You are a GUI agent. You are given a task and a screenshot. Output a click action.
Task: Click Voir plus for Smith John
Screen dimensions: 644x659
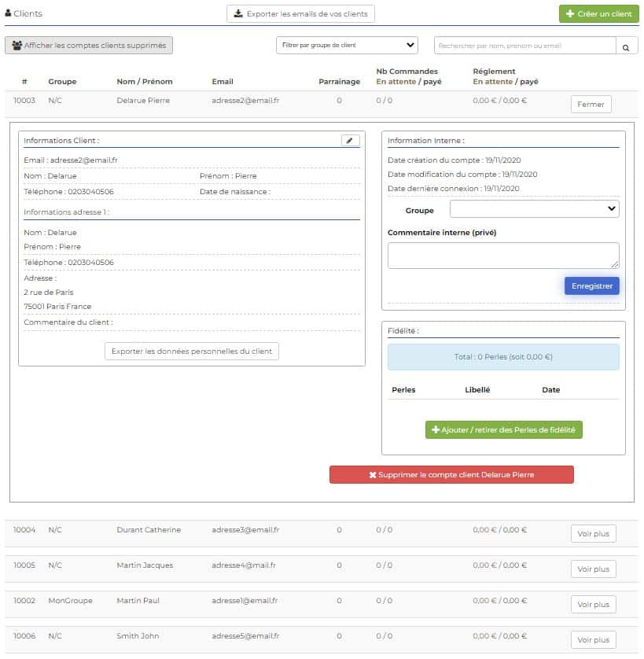593,639
